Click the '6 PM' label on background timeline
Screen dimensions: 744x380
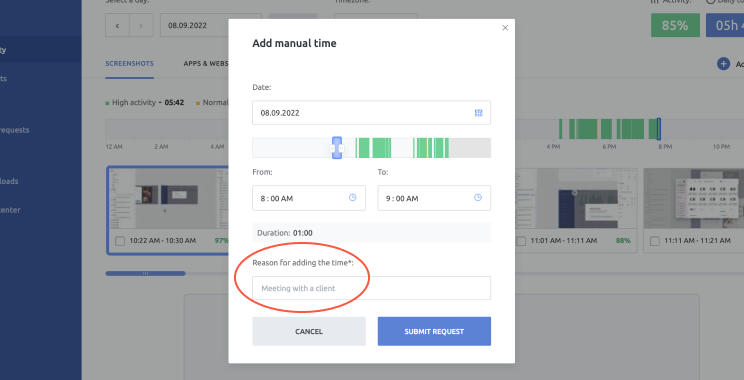[x=609, y=147]
